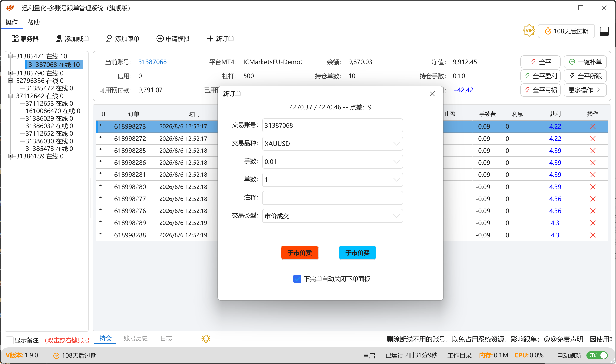The width and height of the screenshot is (616, 364).
Task: Collapse the 52796336 tree node
Action: pyautogui.click(x=10, y=81)
